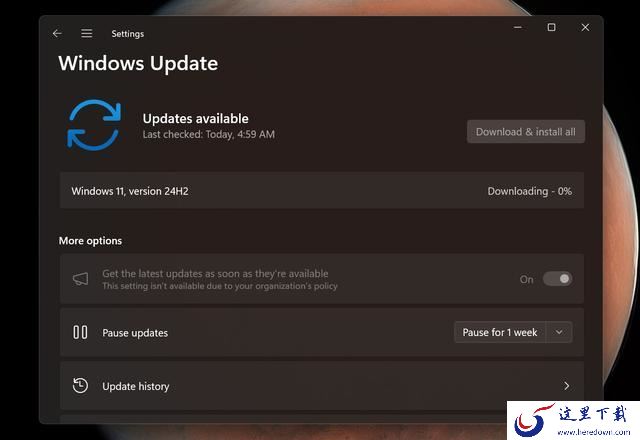Go back using the back arrow
Screen dimensions: 640x440
(x=57, y=33)
